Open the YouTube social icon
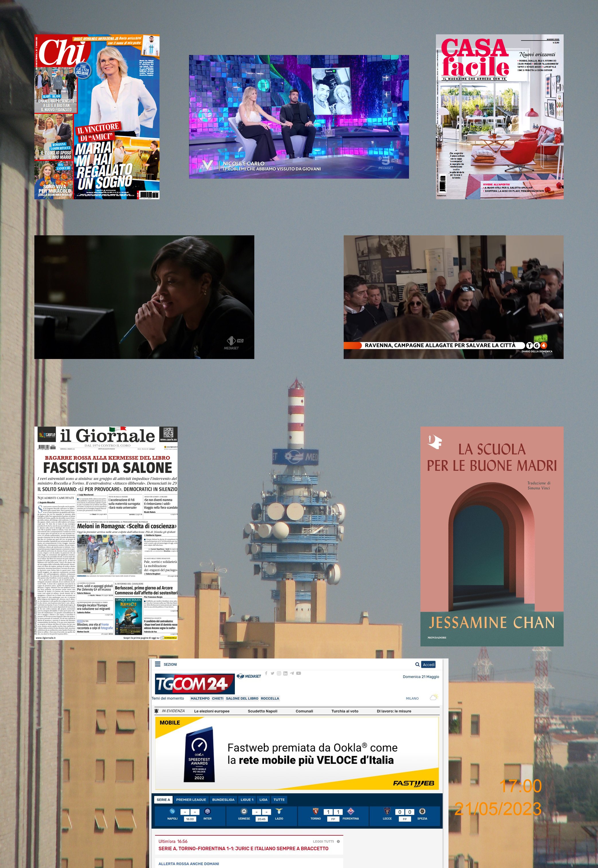The image size is (598, 868). (x=299, y=673)
